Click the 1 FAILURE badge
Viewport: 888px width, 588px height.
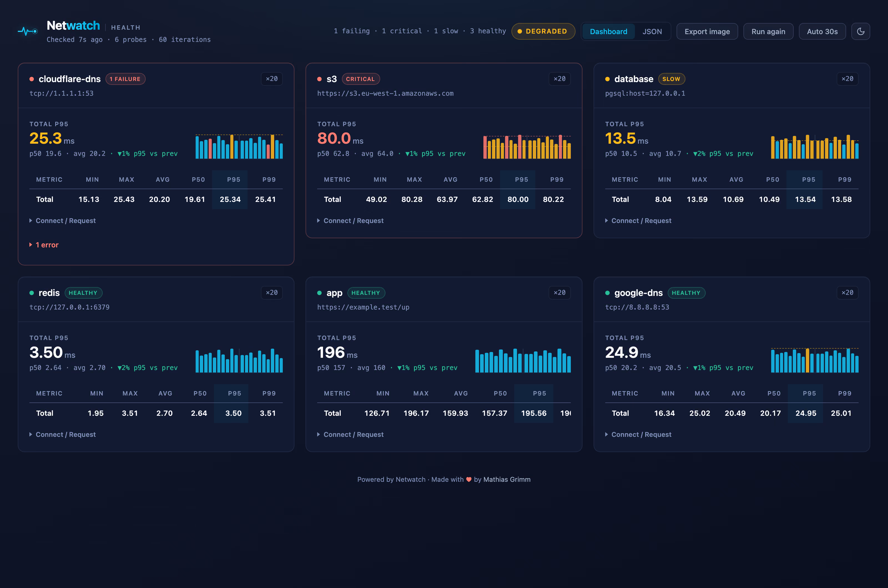coord(125,79)
